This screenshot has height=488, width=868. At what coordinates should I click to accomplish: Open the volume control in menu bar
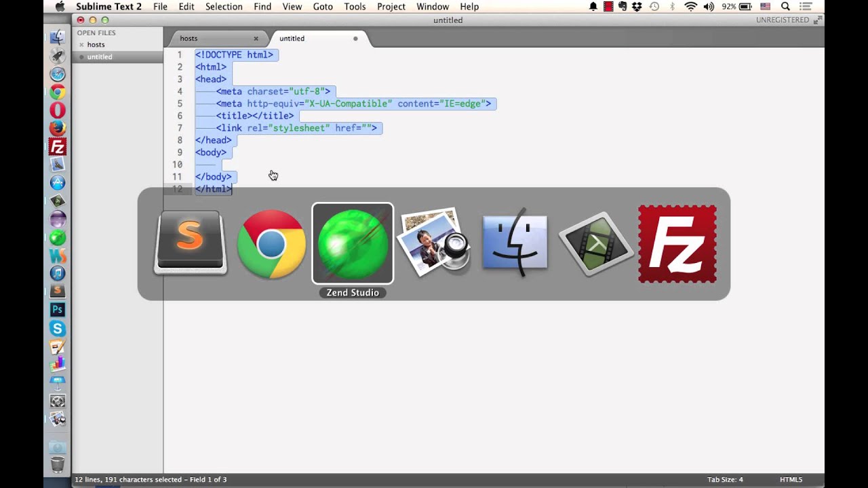(710, 6)
